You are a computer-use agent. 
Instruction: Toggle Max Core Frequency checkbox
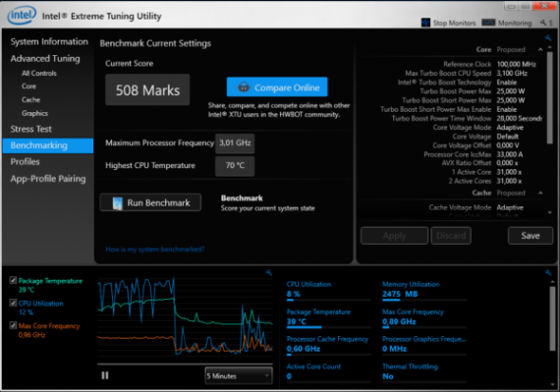tap(13, 325)
